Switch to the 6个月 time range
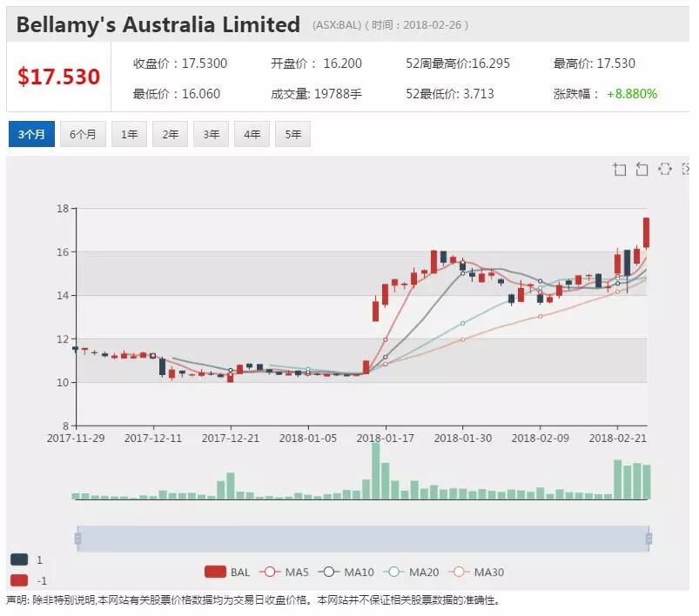Viewport: 699px width, 616px height. click(x=83, y=134)
